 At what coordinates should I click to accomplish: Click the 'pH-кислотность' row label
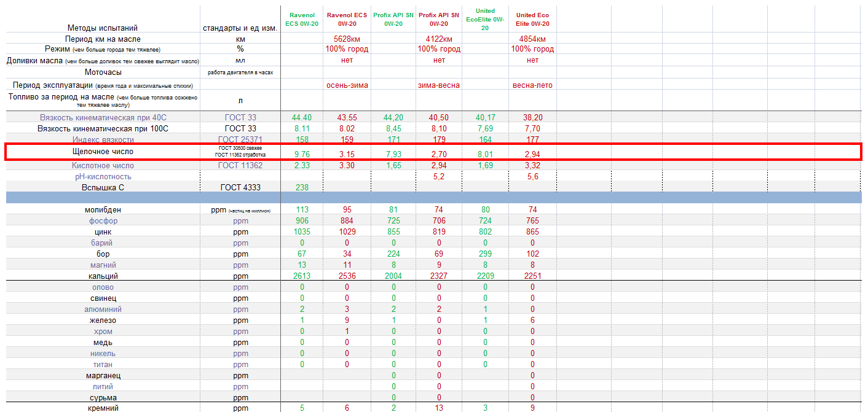point(103,176)
